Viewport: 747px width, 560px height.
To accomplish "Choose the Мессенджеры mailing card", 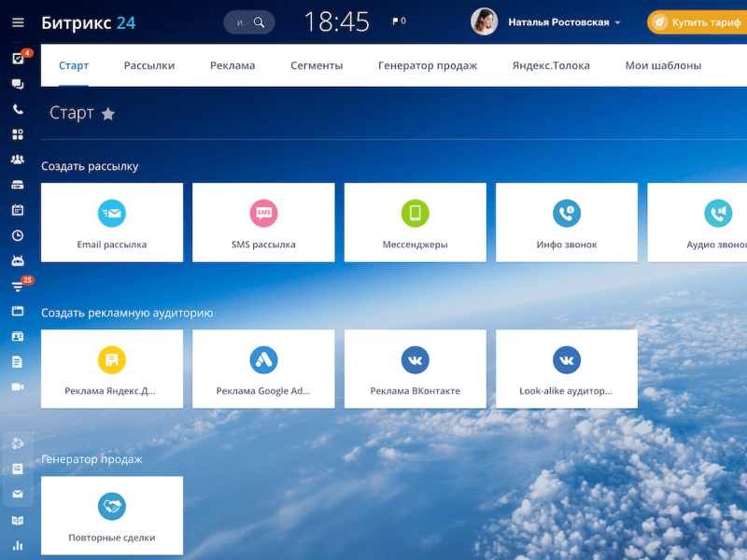I will point(416,222).
